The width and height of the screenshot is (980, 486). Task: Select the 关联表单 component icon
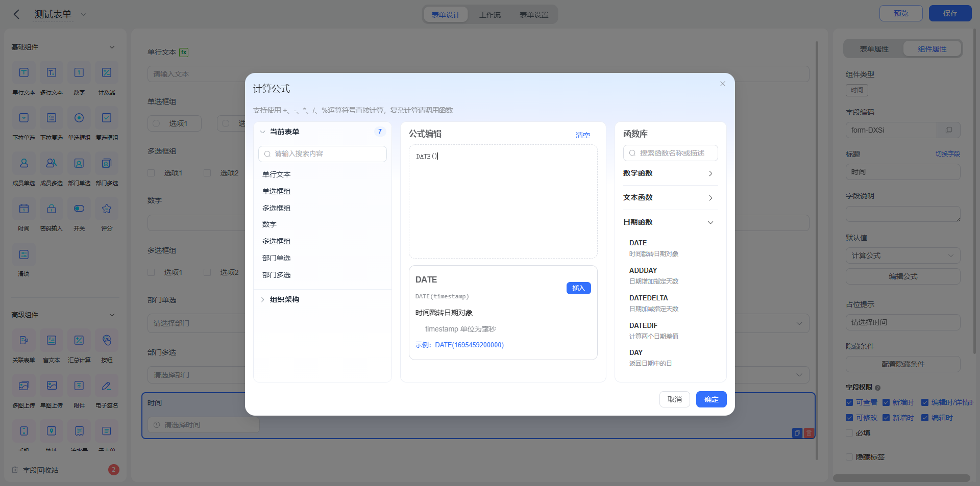[x=24, y=340]
